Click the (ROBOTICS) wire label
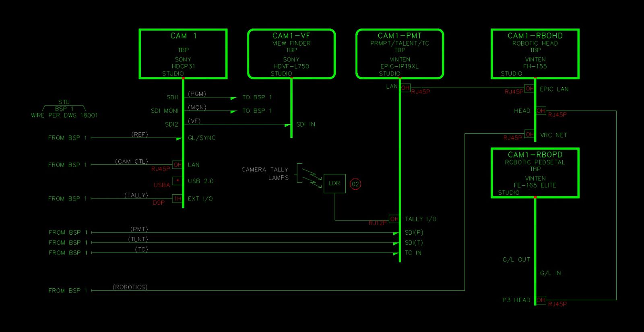 [130, 287]
